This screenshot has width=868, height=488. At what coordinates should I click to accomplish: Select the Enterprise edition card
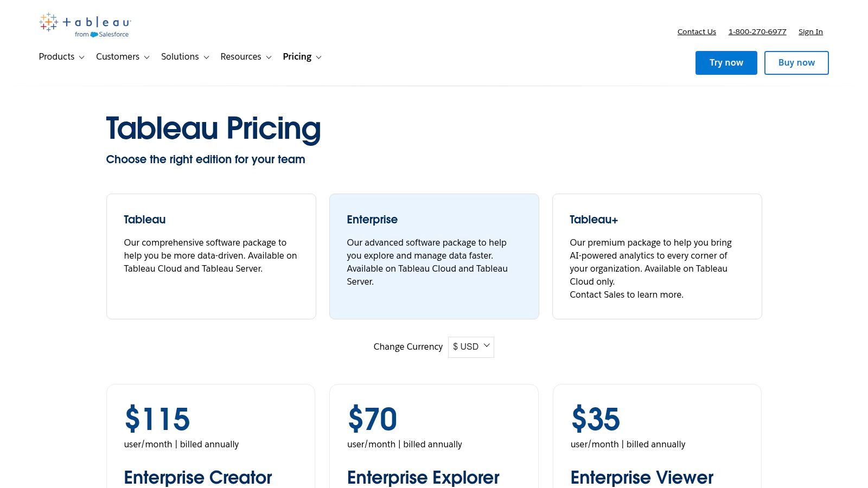pyautogui.click(x=434, y=256)
